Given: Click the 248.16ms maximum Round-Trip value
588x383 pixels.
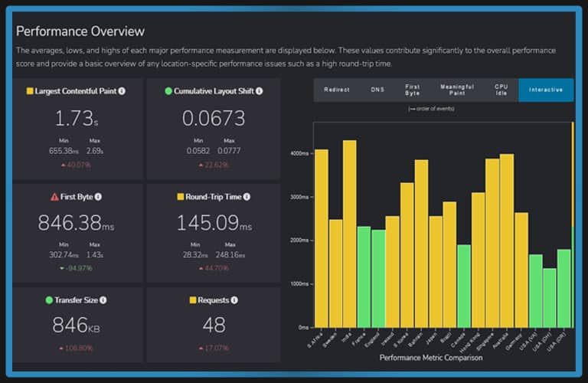Looking at the screenshot, I should point(230,255).
